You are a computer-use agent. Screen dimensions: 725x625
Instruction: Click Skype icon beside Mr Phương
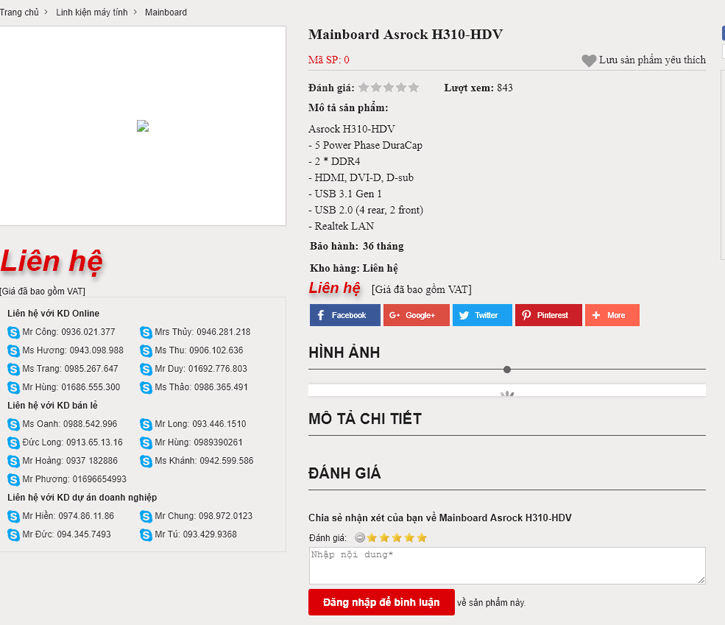click(x=13, y=479)
